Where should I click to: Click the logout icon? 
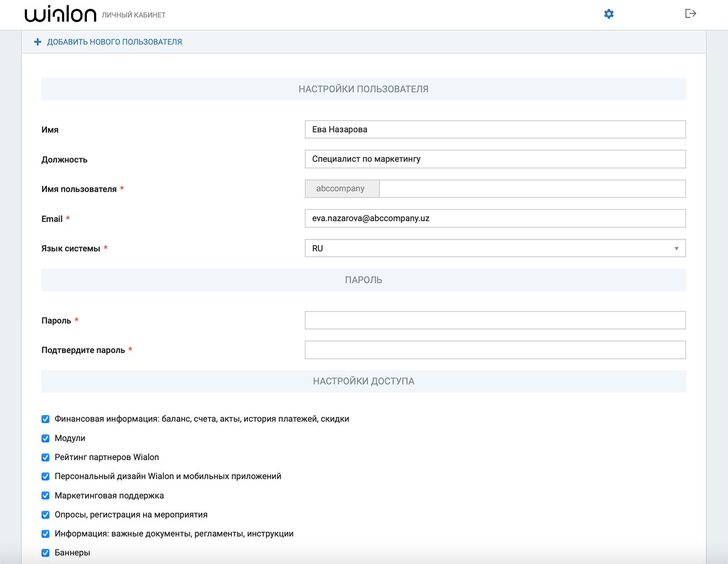coord(691,14)
